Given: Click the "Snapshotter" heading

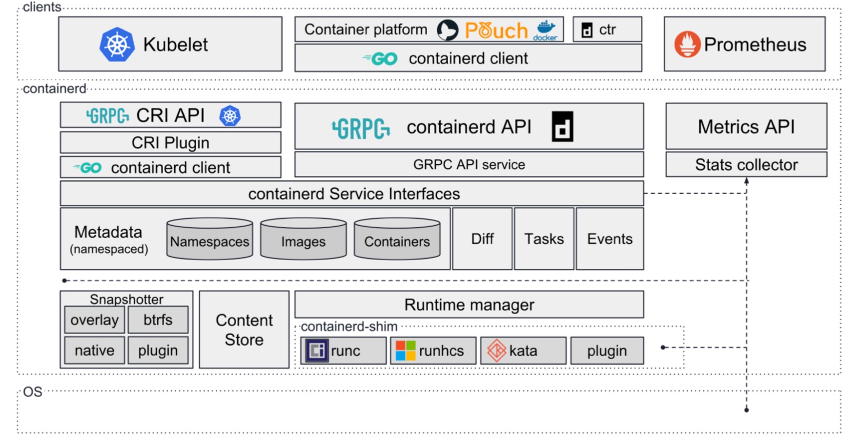Looking at the screenshot, I should click(x=126, y=299).
